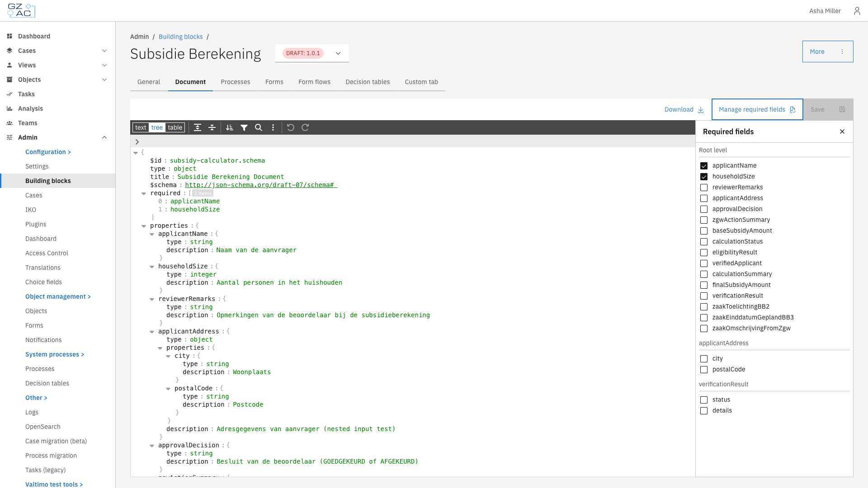The image size is (868, 488).
Task: Click the Teams people icon
Action: pos(9,123)
